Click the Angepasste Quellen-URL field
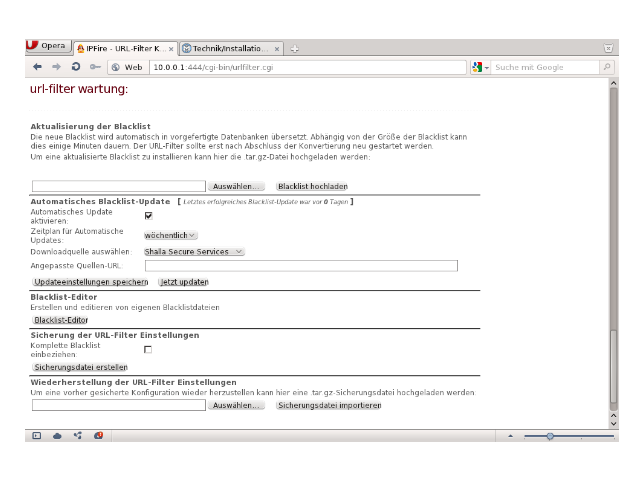640x480 pixels. 301,266
